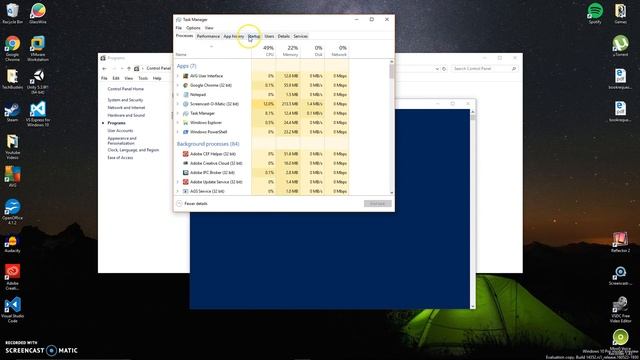Open the Adobe Creative Cloud desktop icon

tap(12, 277)
